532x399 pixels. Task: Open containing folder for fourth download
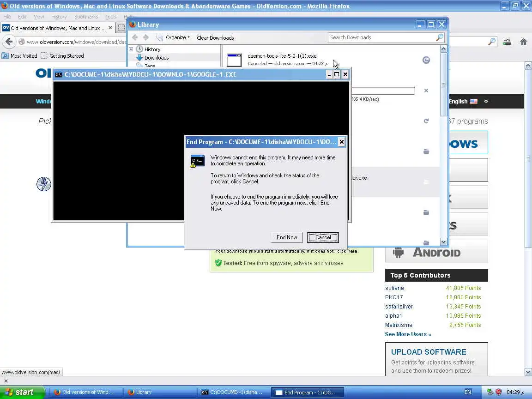[426, 151]
